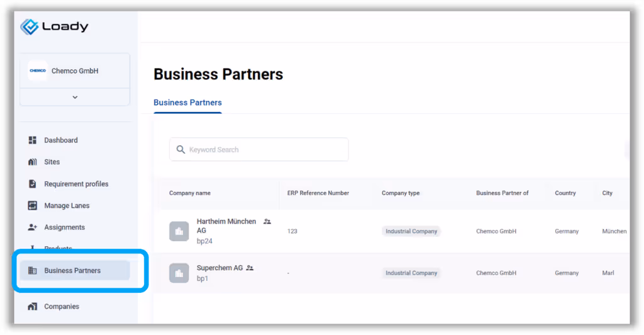The image size is (644, 335).
Task: Click the search magnifier icon
Action: [180, 150]
